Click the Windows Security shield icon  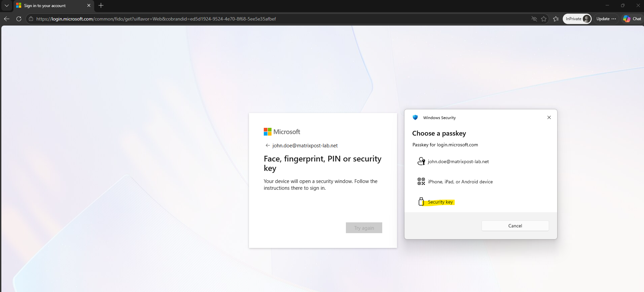click(415, 117)
